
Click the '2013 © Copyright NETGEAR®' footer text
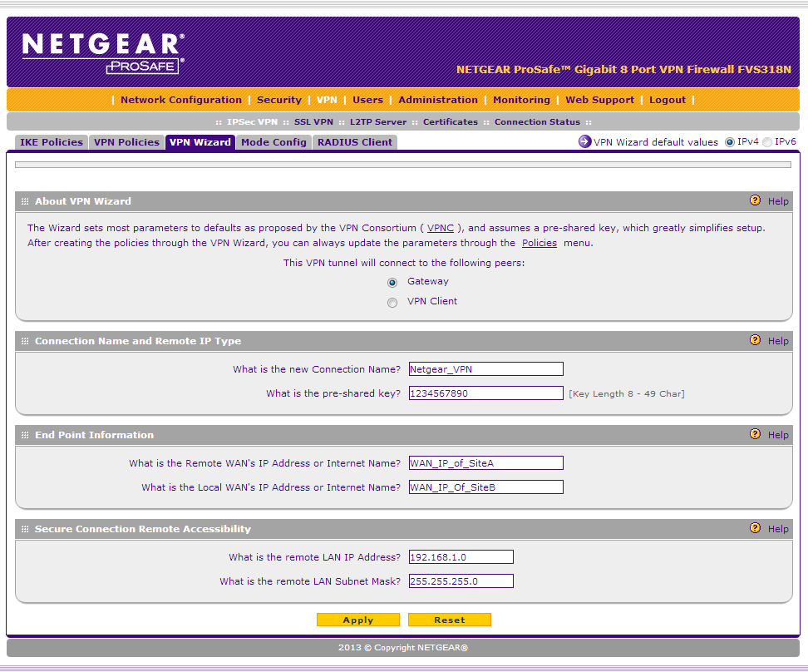[x=403, y=647]
